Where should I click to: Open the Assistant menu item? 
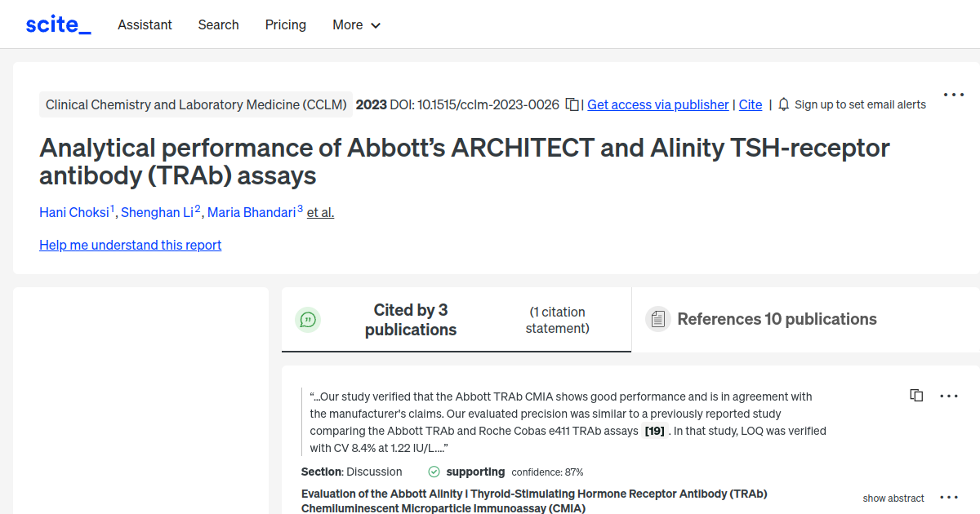point(145,24)
